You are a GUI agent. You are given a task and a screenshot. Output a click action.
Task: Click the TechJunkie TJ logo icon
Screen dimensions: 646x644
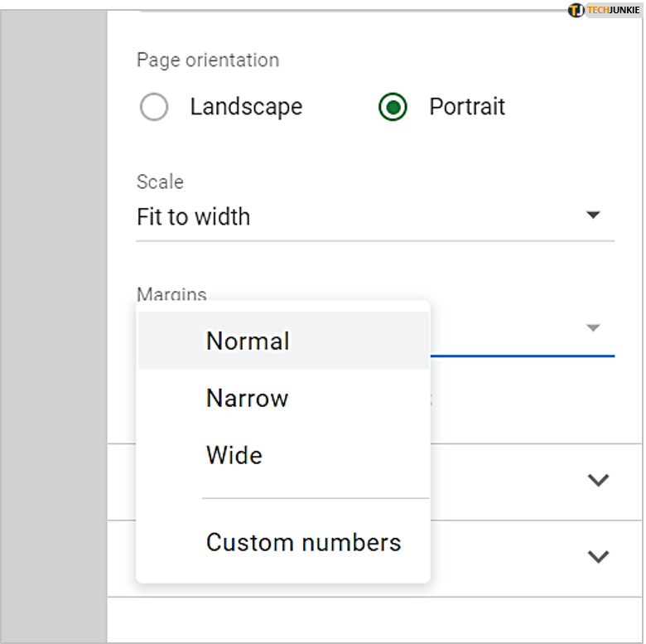coord(576,10)
